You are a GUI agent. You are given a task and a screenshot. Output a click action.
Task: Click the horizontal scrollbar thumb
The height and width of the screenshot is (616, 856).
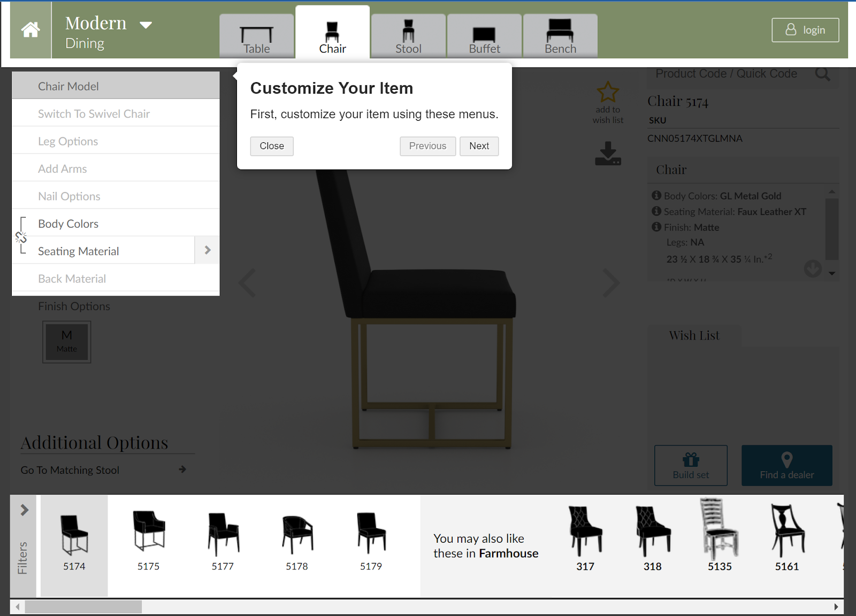coord(83,607)
